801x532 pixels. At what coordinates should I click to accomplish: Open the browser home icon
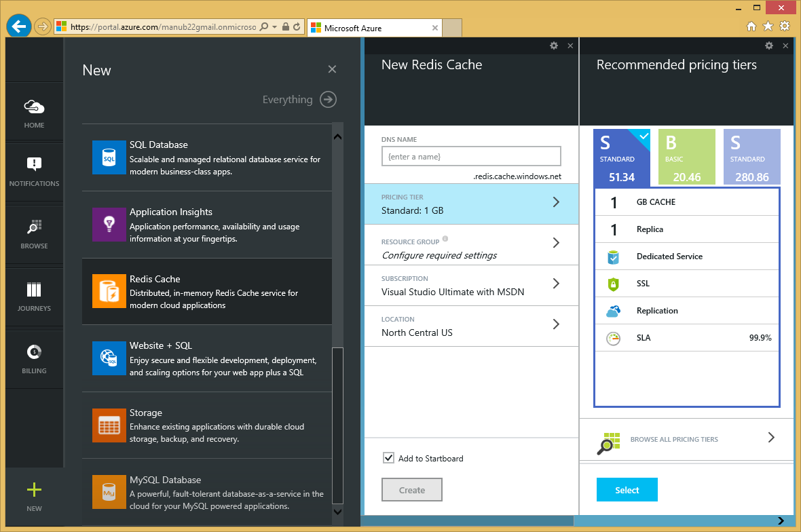[751, 26]
